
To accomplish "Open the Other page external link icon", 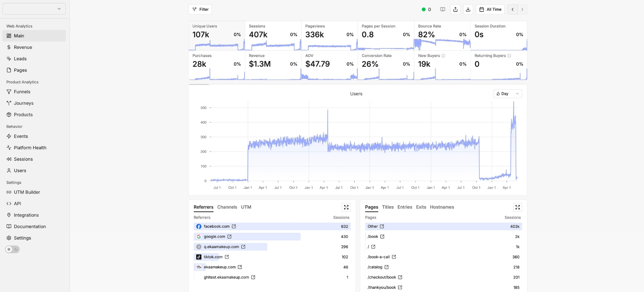I will pos(382,227).
